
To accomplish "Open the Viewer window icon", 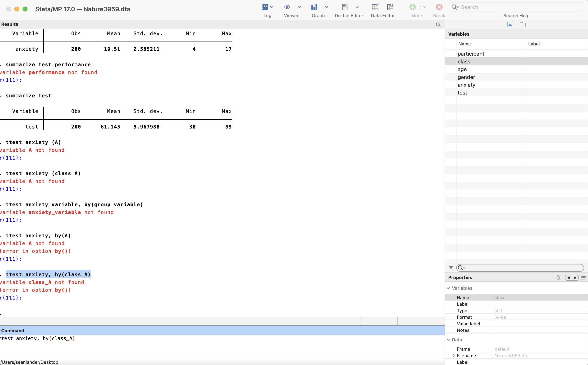I will [x=287, y=7].
